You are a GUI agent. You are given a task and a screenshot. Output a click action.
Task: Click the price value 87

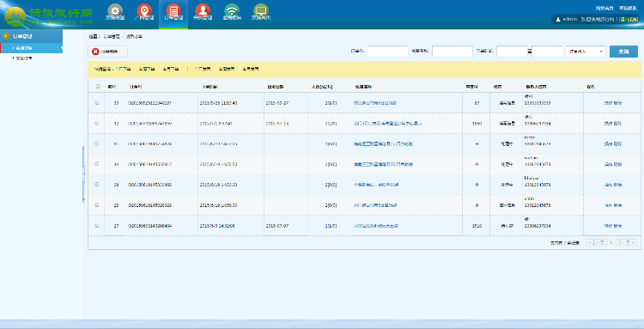pos(477,103)
